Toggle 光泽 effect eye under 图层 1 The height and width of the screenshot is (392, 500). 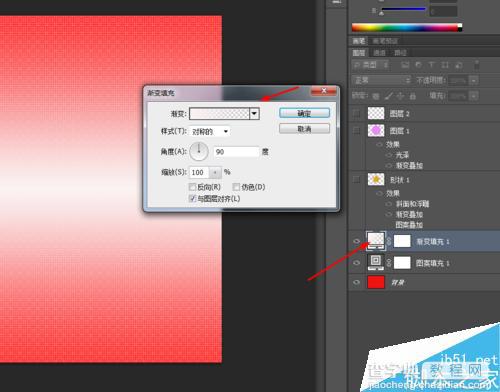[x=389, y=155]
